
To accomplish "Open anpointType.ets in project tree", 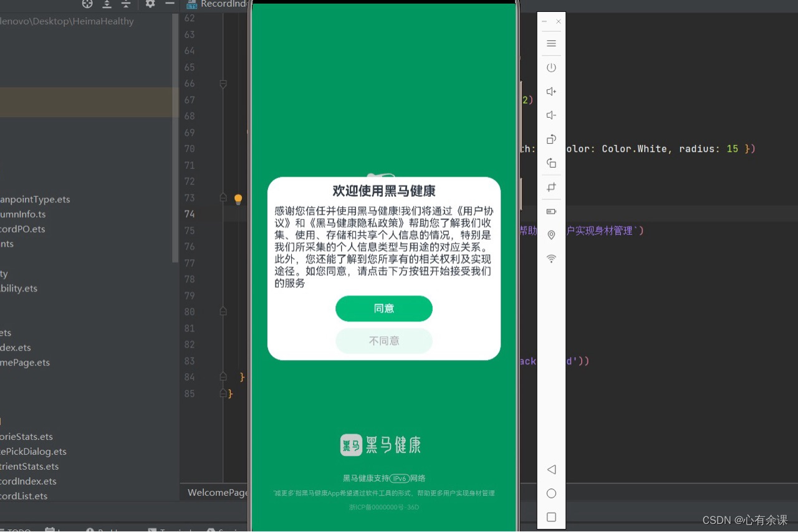I will pos(35,199).
